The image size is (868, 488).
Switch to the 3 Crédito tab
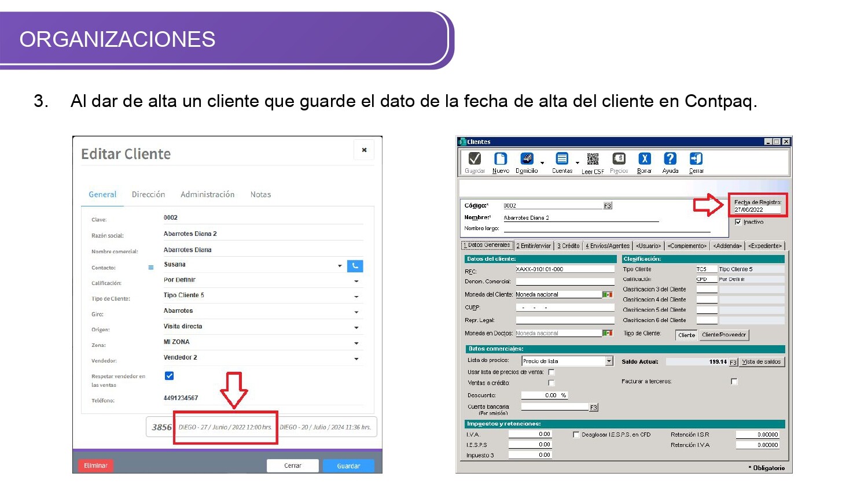[x=568, y=246]
